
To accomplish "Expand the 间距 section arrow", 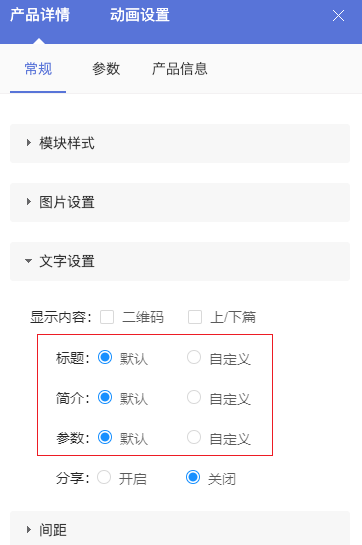I will 29,530.
